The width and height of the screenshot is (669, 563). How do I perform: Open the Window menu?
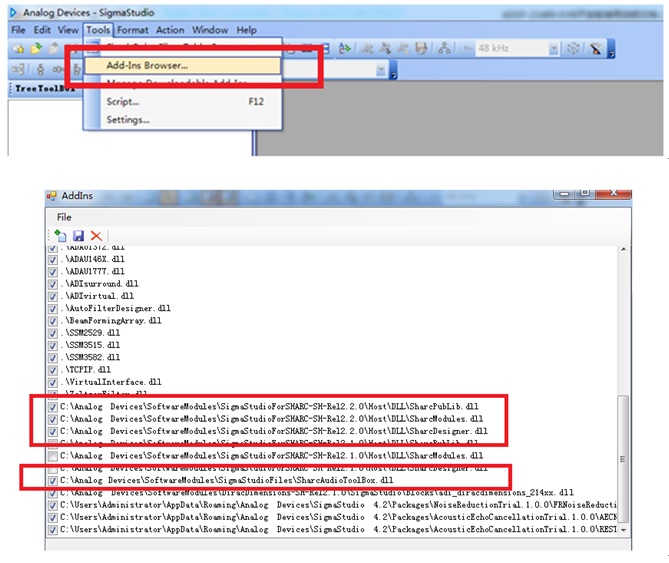pos(210,30)
